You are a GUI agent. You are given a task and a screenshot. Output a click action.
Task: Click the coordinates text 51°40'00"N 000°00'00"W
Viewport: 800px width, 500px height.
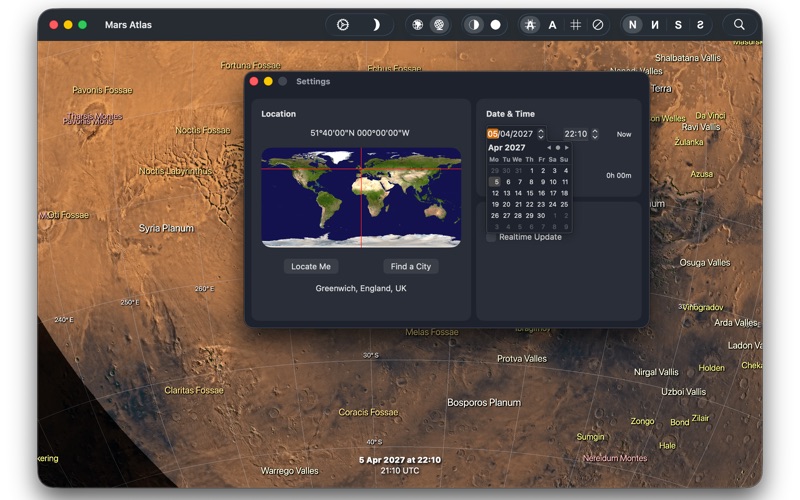(360, 133)
